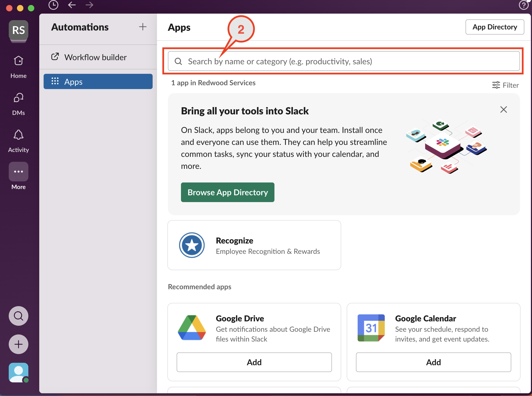Click the app search input field
532x396 pixels.
tap(344, 61)
